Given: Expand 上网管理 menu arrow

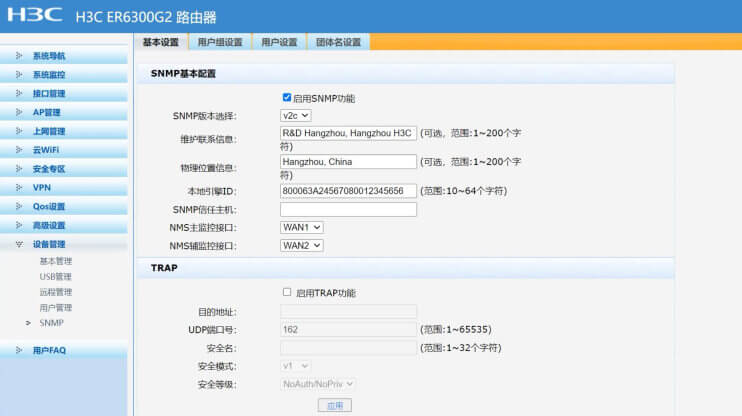Looking at the screenshot, I should pos(19,131).
